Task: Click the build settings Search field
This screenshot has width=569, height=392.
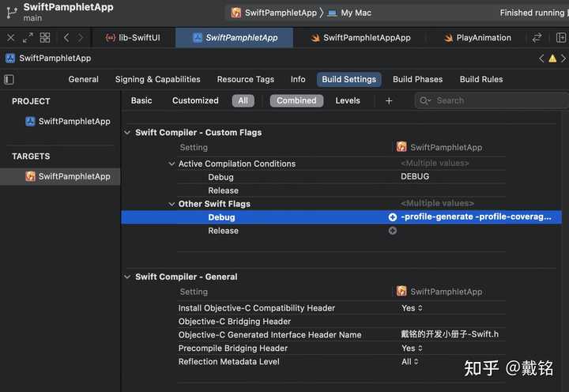Action: click(492, 100)
